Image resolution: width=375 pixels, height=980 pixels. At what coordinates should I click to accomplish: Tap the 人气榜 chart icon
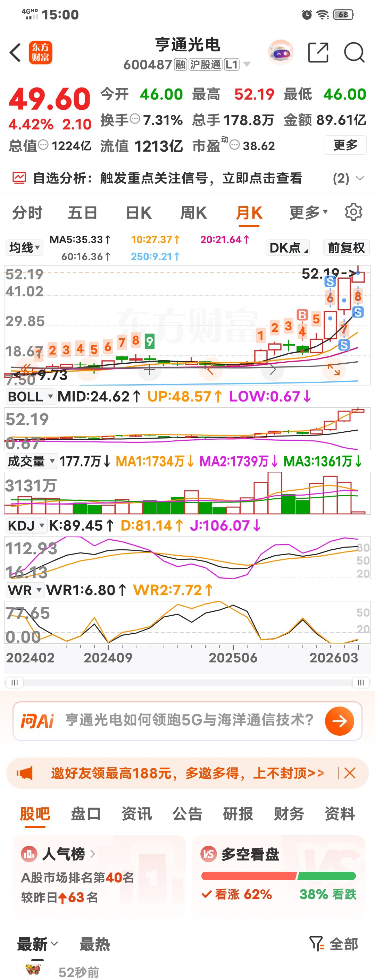[29, 854]
